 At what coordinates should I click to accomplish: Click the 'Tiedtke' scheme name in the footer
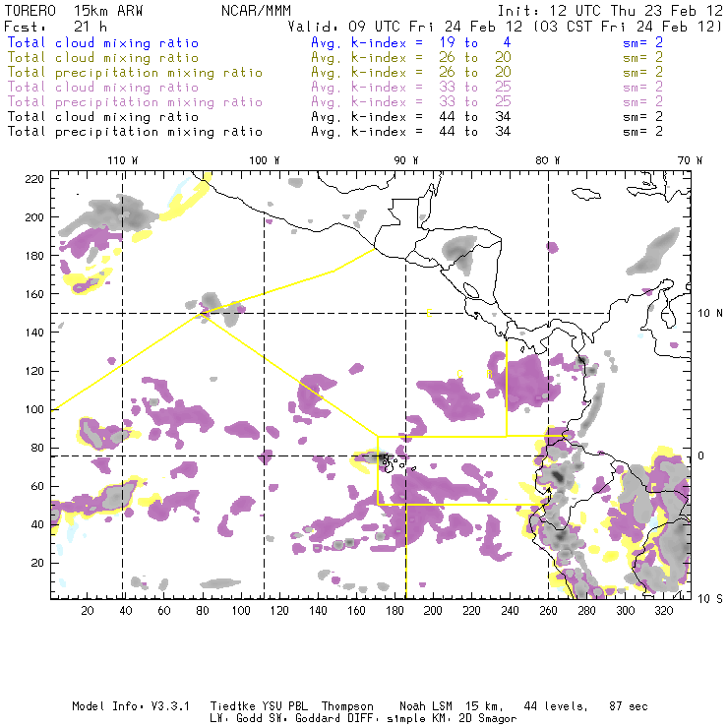point(232,706)
